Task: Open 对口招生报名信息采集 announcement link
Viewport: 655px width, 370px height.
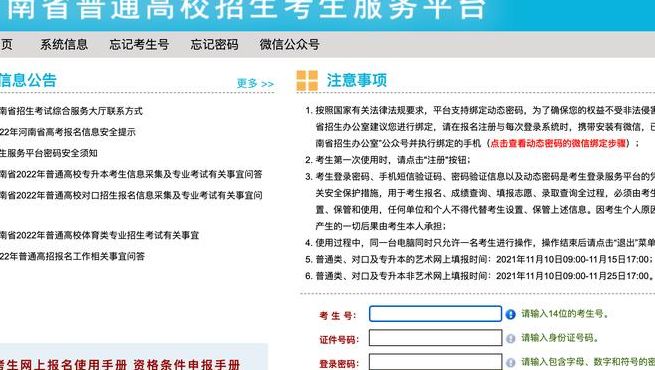Action: point(131,195)
